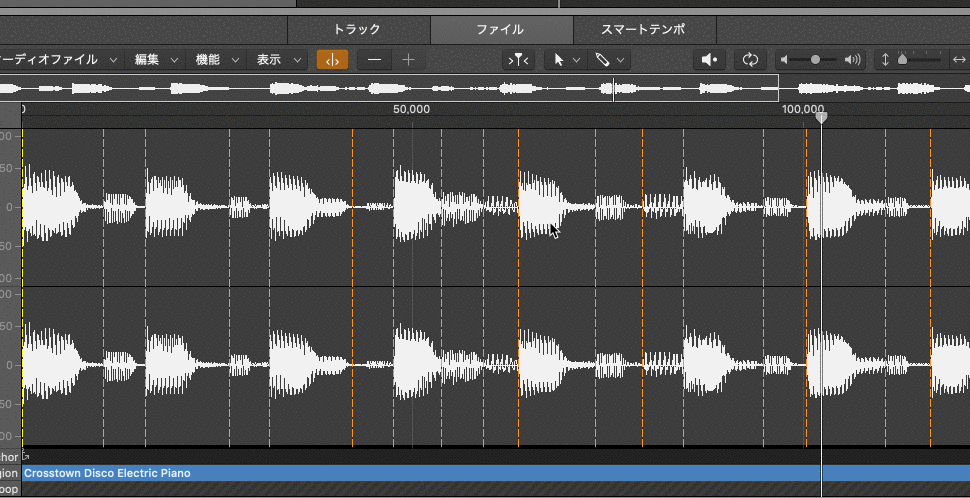
Task: Open the 編集 dropdown menu
Action: click(x=156, y=60)
